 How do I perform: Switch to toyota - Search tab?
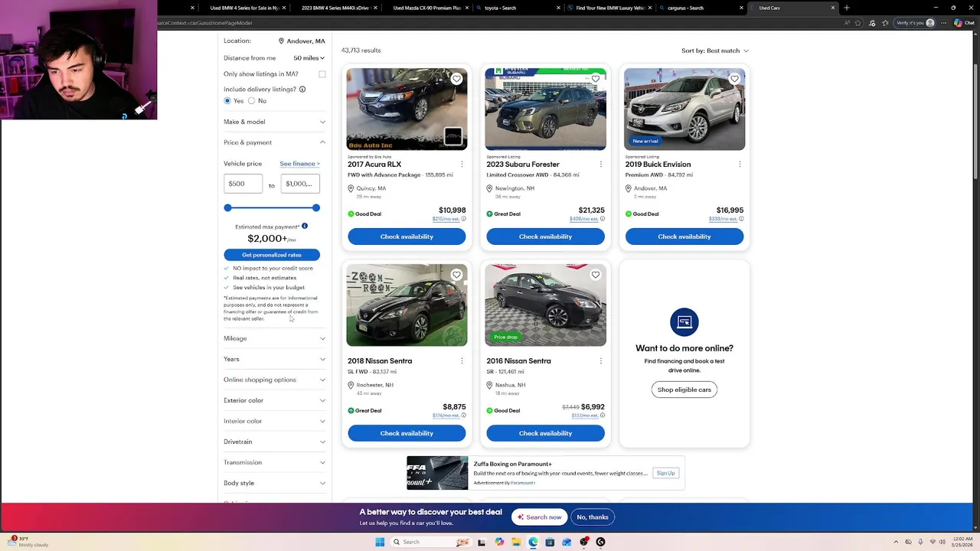coord(517,8)
